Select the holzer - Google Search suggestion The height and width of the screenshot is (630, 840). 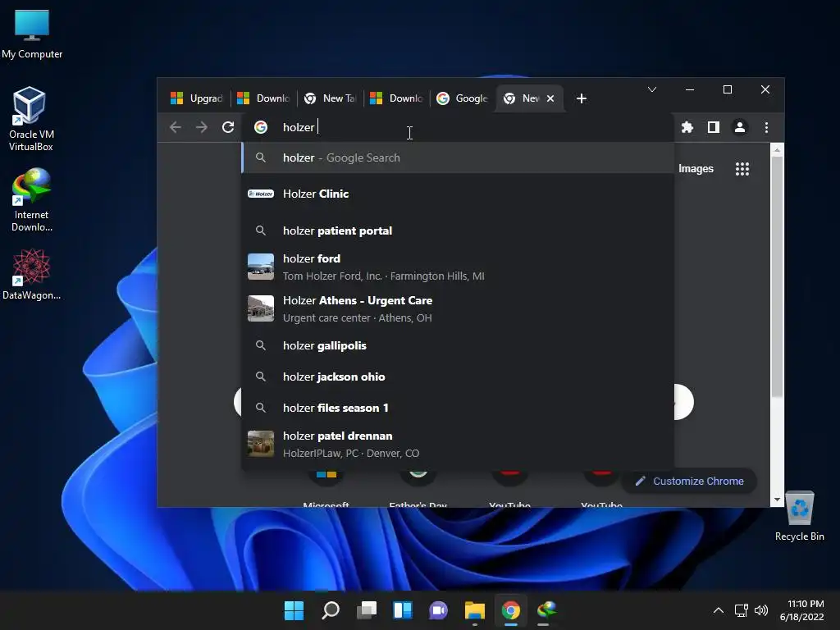[x=458, y=157]
